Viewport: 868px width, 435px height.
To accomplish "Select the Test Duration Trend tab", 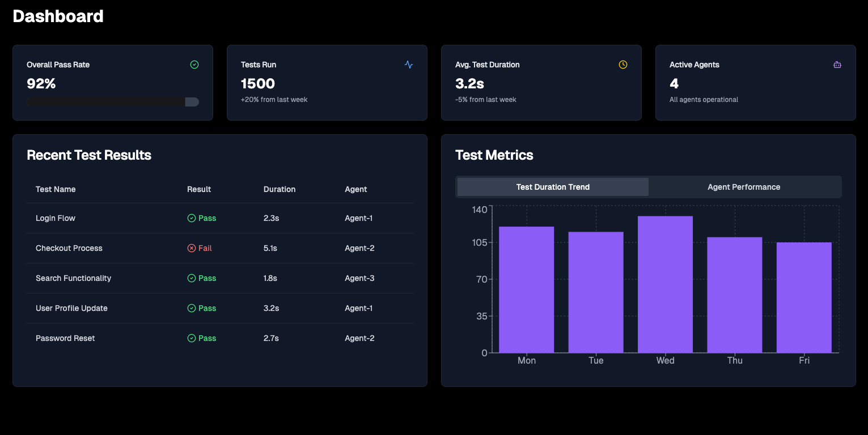I will click(553, 187).
